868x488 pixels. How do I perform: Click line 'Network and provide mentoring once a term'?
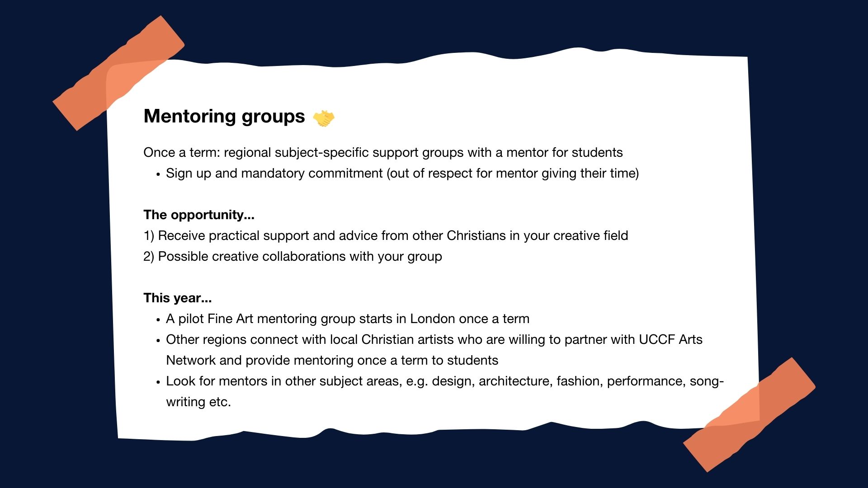[x=332, y=361]
